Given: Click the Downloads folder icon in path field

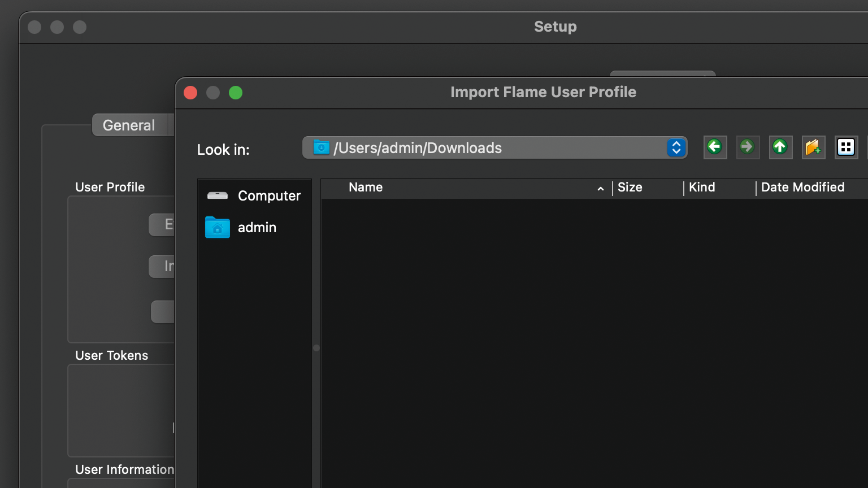Looking at the screenshot, I should (x=322, y=148).
